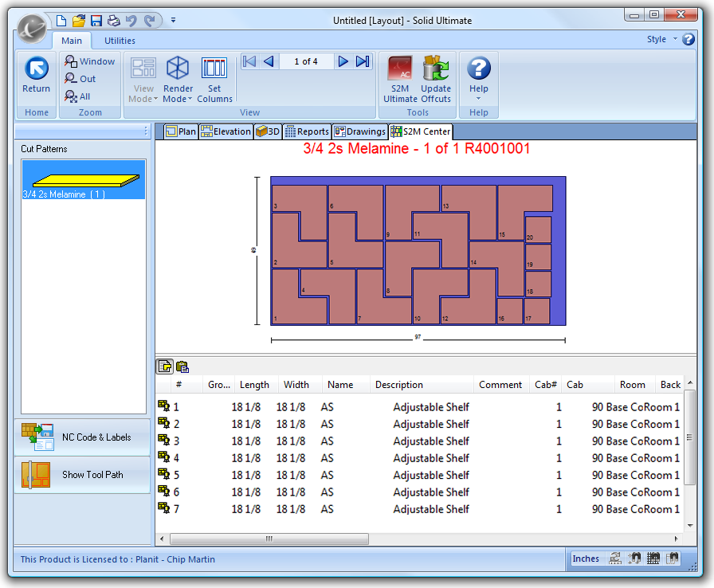The width and height of the screenshot is (714, 588).
Task: Go to the previous page
Action: (x=269, y=61)
